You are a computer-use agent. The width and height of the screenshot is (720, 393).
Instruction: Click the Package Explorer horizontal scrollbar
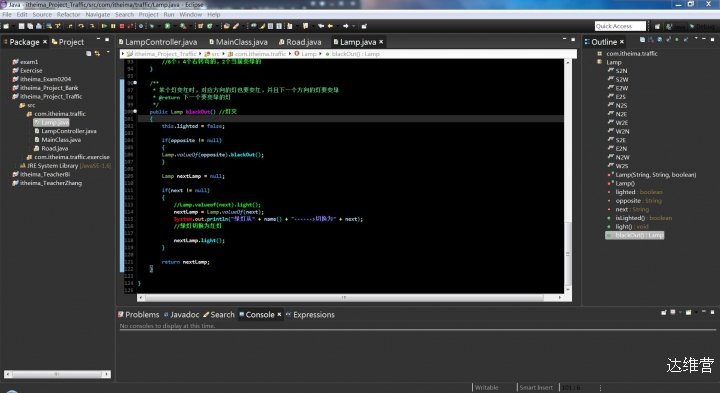click(57, 374)
